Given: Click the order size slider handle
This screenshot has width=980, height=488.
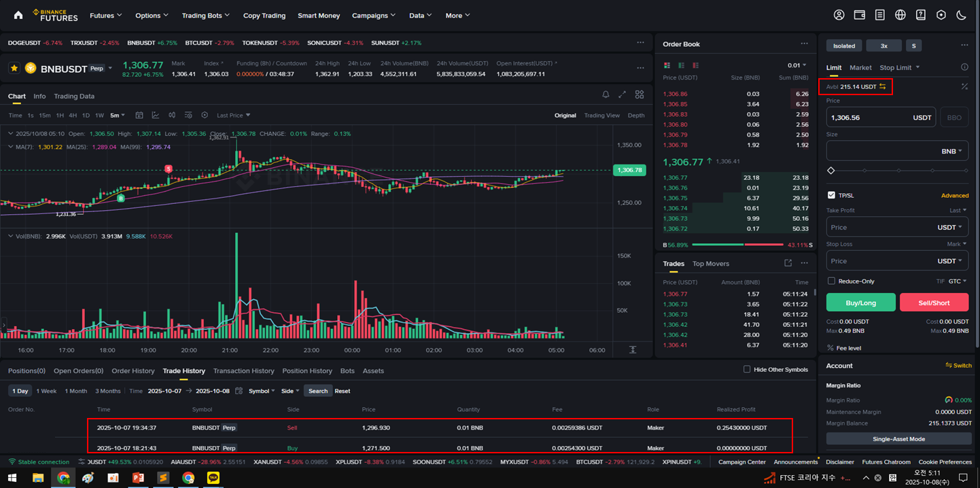Looking at the screenshot, I should click(x=830, y=171).
